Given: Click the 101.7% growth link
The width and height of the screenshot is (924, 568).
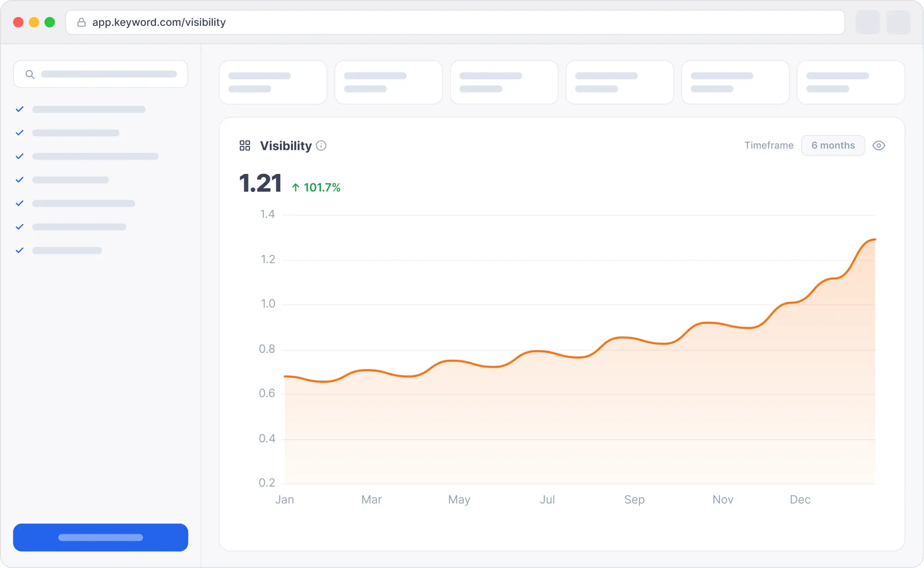Looking at the screenshot, I should 322,187.
